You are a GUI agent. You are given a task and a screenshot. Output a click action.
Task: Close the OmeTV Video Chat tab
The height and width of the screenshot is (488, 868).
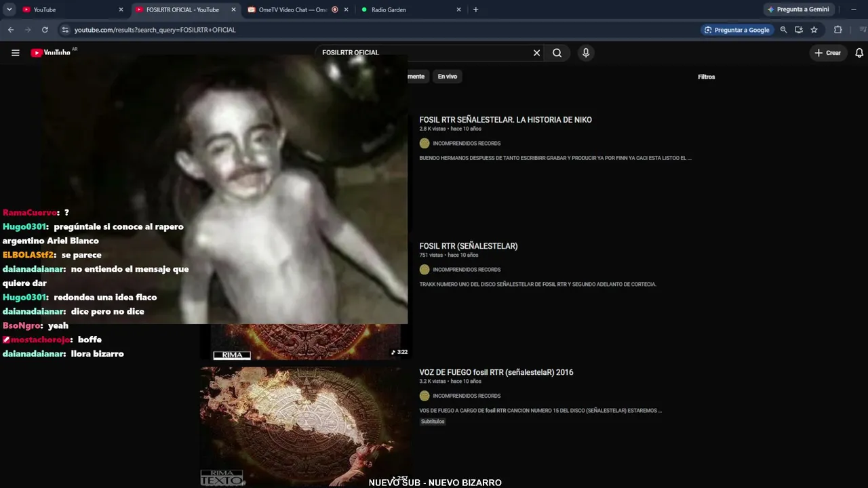pyautogui.click(x=346, y=9)
